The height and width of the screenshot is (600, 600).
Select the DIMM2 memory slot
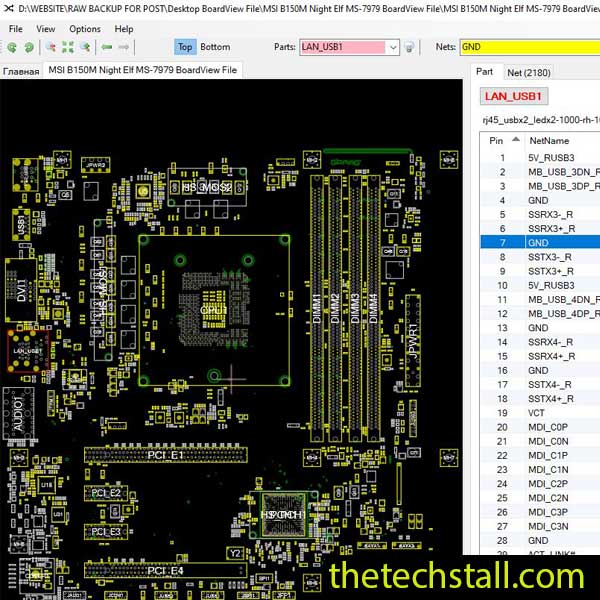tap(336, 308)
